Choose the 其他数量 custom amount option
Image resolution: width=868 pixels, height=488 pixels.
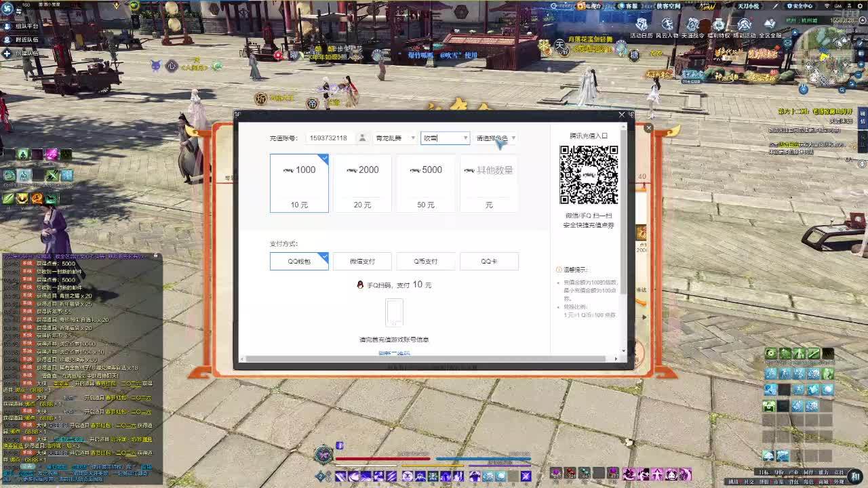point(488,183)
